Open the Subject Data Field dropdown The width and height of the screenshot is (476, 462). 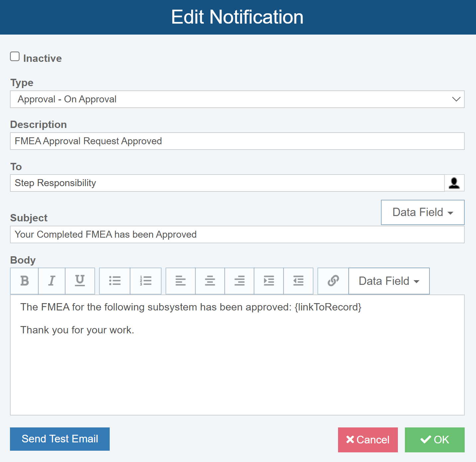pos(422,212)
